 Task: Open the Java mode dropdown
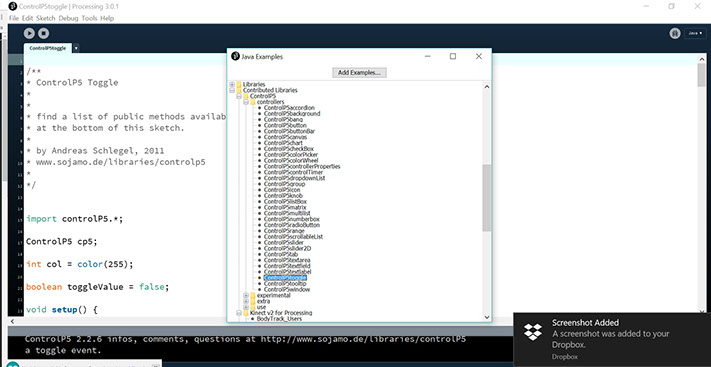(695, 33)
